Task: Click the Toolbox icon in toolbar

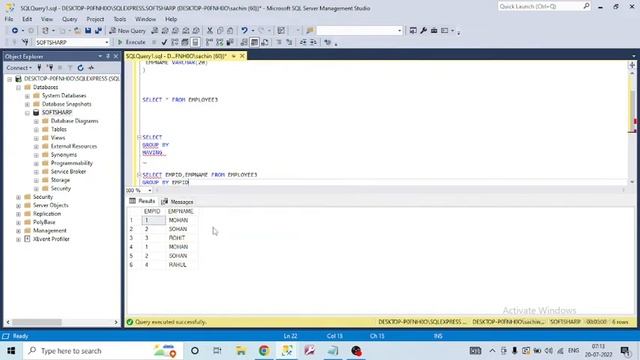Action: (434, 31)
